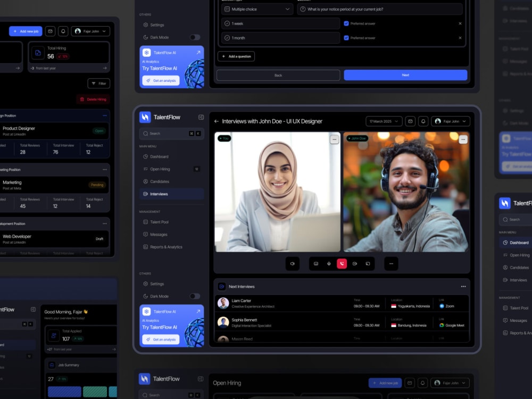This screenshot has width=532, height=399.
Task: Toggle the camera in the interview call controls
Action: (x=355, y=264)
